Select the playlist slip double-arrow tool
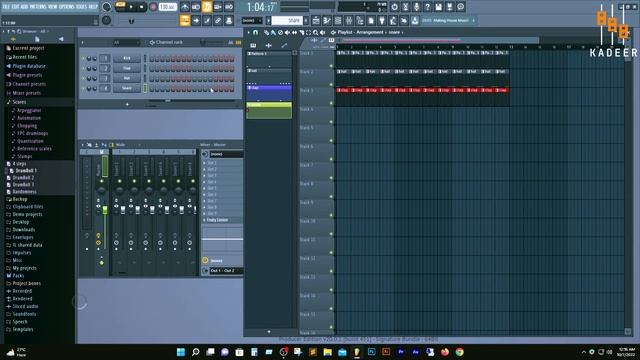Screen dimensions: 640x360 pyautogui.click(x=294, y=32)
